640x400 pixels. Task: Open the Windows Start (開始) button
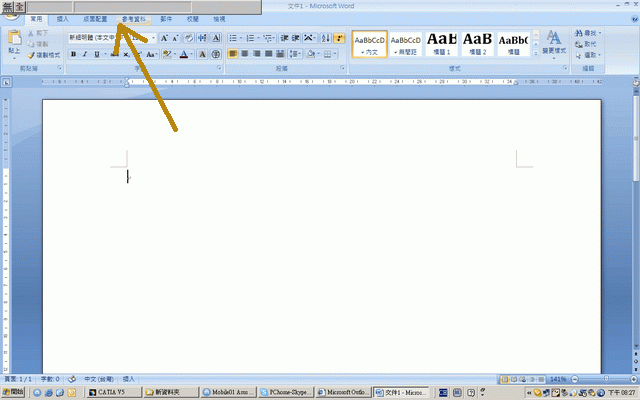[13, 392]
